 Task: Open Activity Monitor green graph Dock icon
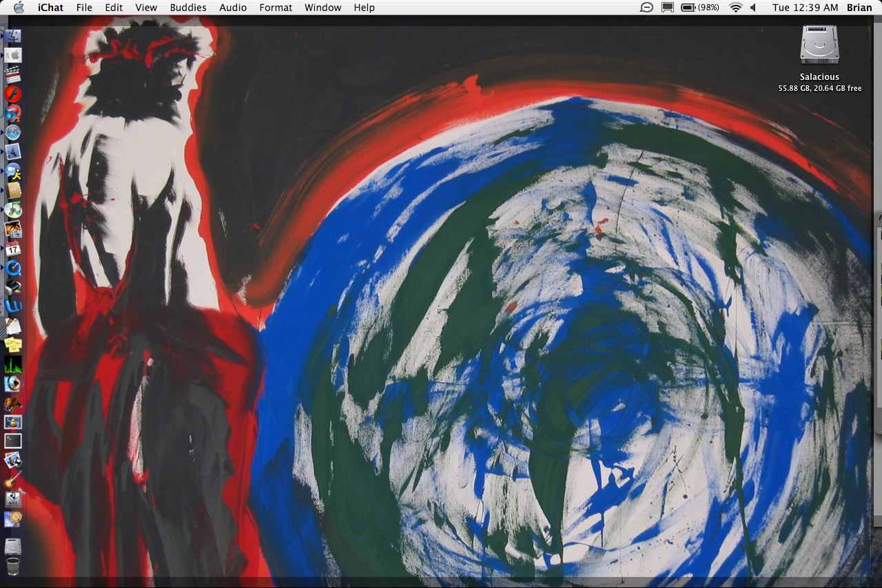click(13, 364)
